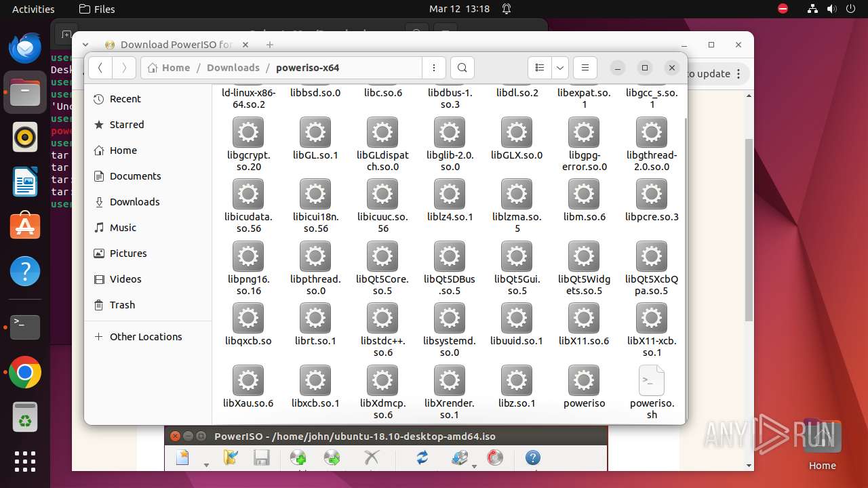Screen dimensions: 868x488
Task: Open the search button in Files
Action: (x=462, y=68)
